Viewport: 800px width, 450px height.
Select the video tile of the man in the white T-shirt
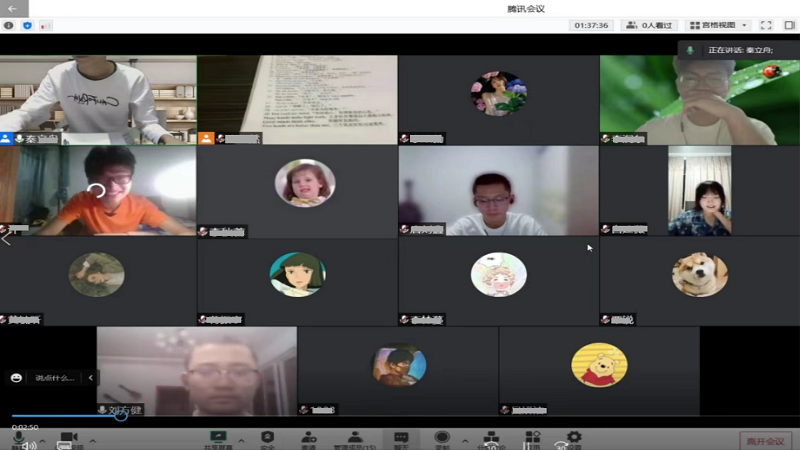pos(498,191)
